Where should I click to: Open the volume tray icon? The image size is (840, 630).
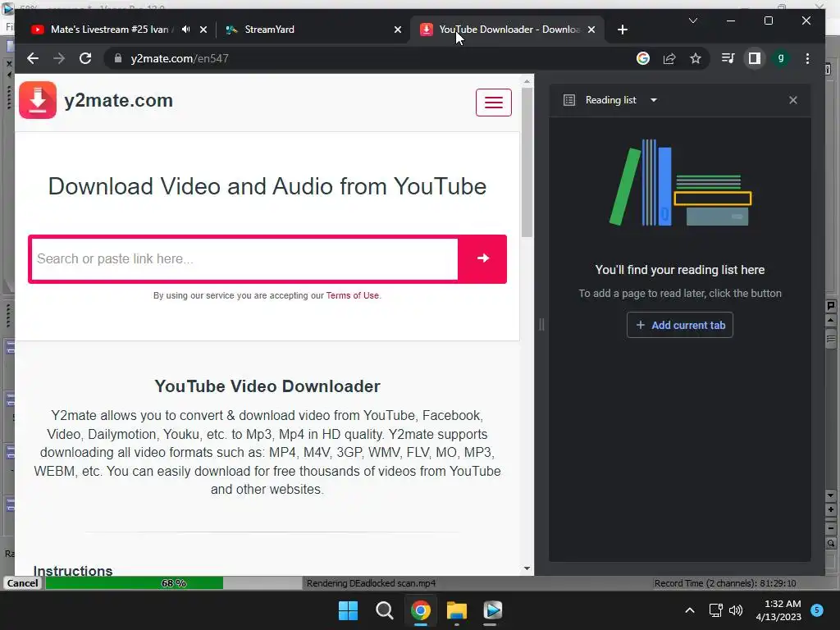[x=736, y=610]
